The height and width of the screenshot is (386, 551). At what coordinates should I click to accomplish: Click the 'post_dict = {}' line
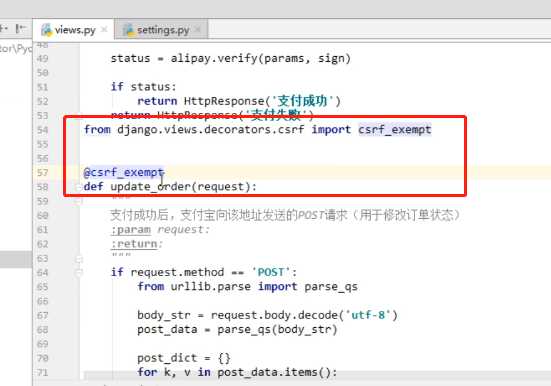pyautogui.click(x=184, y=358)
